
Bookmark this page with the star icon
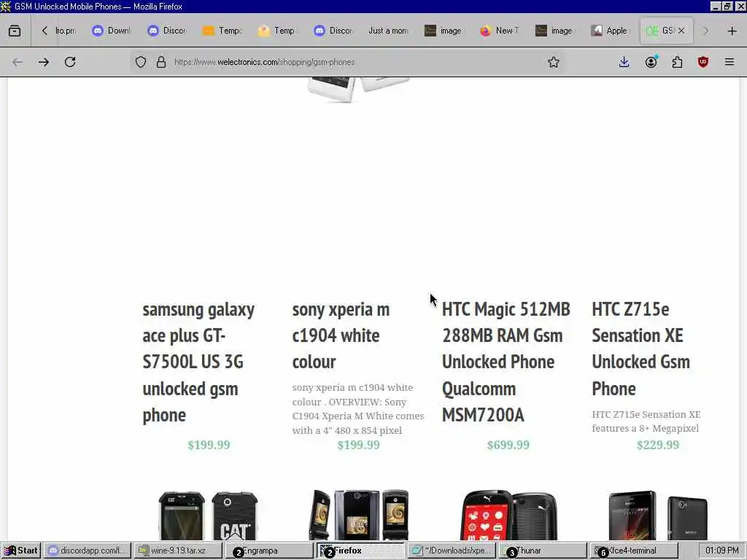[x=553, y=62]
